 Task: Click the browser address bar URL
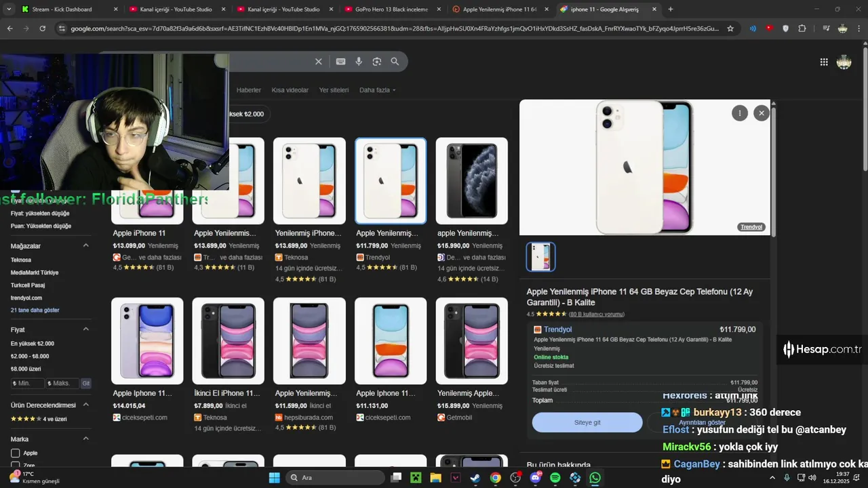pos(395,28)
